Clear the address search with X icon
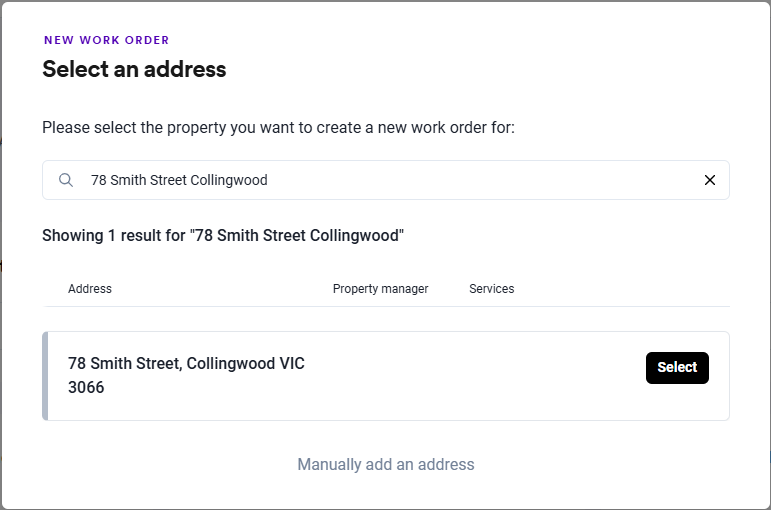Viewport: 771px width, 510px height. [710, 180]
